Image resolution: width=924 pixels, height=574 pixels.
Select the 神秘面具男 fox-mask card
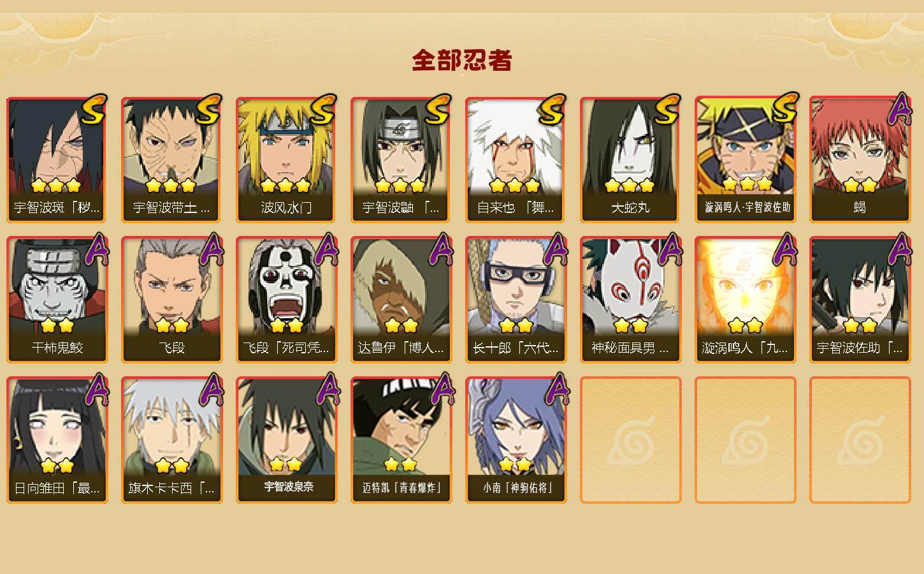(630, 300)
